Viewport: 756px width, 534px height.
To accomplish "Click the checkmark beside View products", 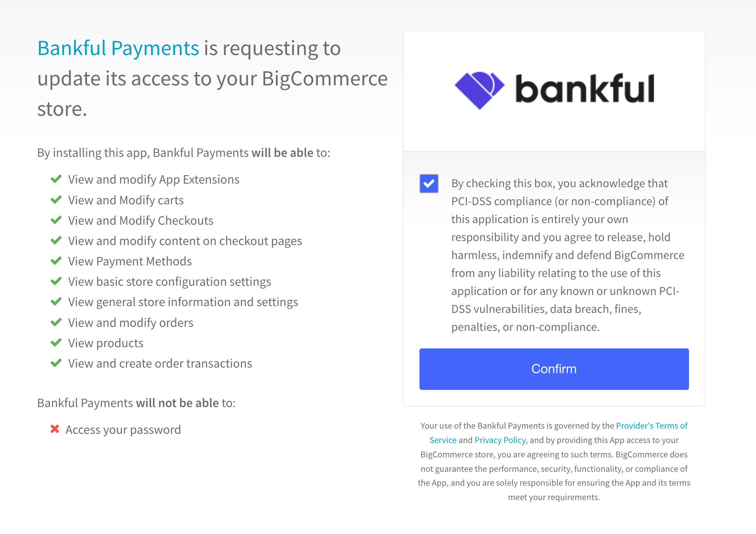I will 56,342.
